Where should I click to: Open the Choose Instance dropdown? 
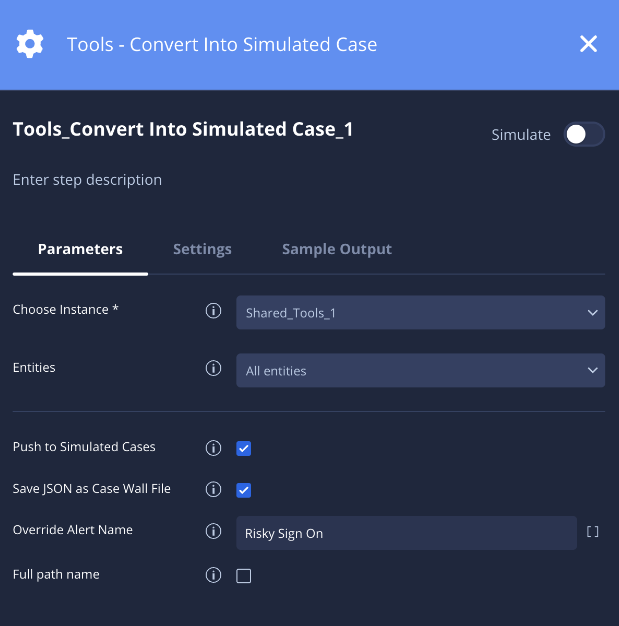[x=420, y=313]
